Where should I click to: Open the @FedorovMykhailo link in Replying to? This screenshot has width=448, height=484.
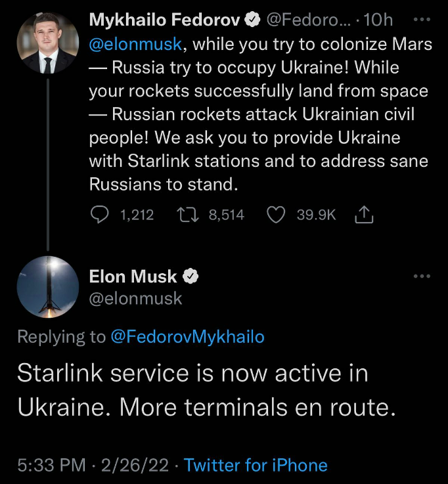click(x=187, y=337)
